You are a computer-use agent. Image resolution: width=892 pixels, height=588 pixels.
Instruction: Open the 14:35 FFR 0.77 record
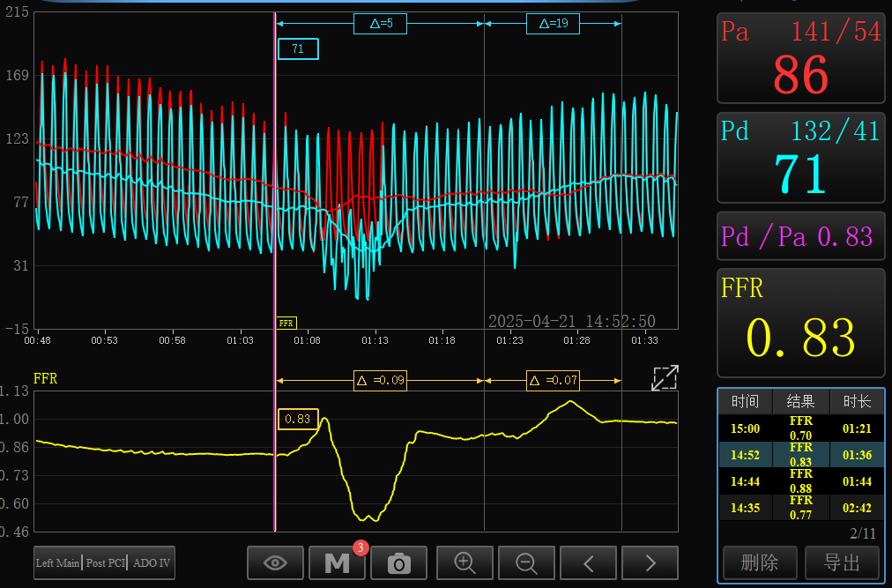801,507
